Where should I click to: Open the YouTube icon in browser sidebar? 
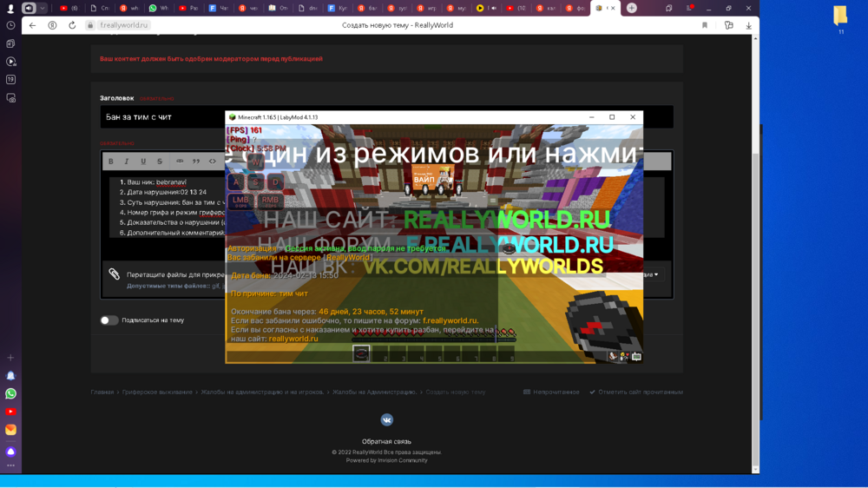10,412
